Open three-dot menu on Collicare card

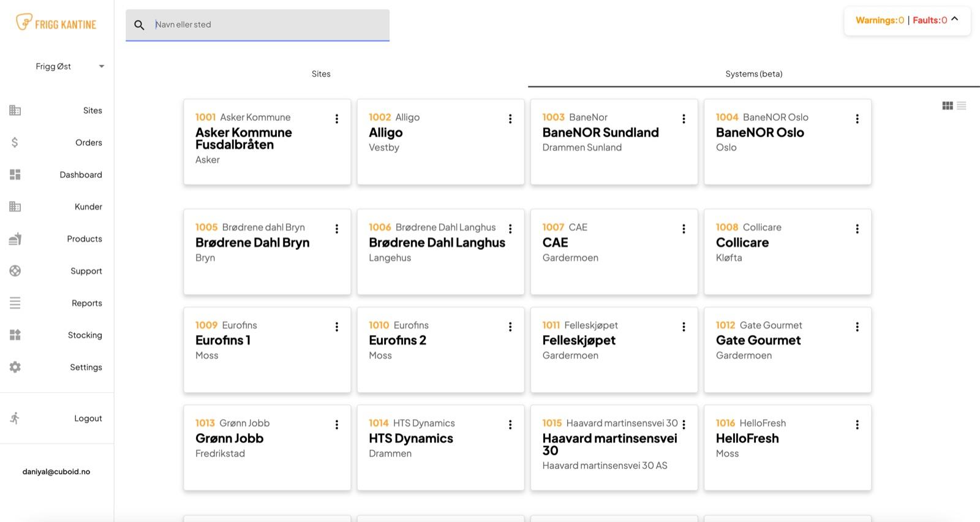[858, 229]
